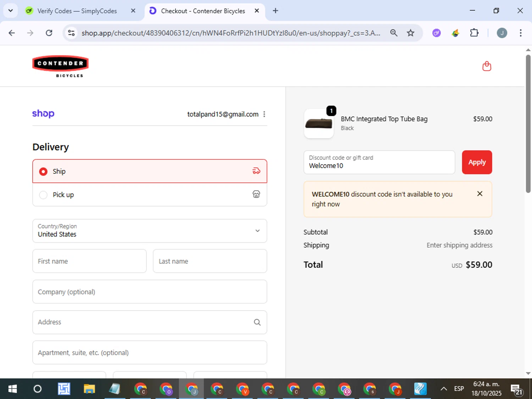This screenshot has height=399, width=532.
Task: Go forward in browser history
Action: 30,33
